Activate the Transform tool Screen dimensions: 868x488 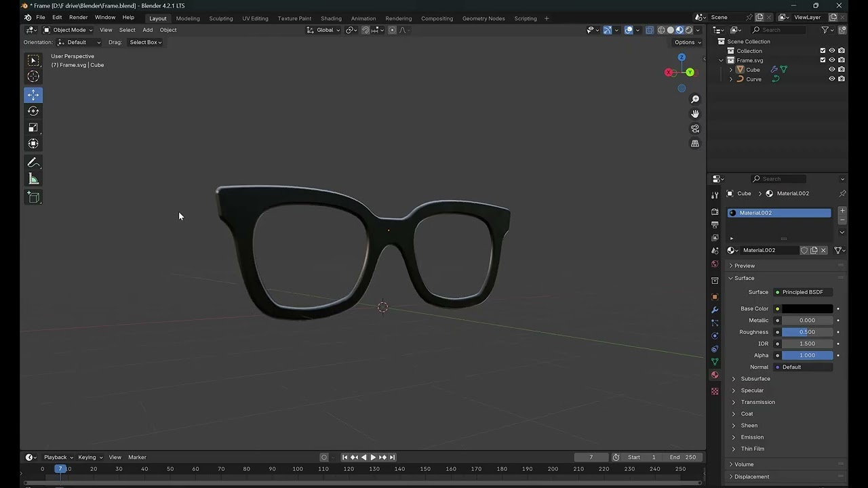coord(33,144)
